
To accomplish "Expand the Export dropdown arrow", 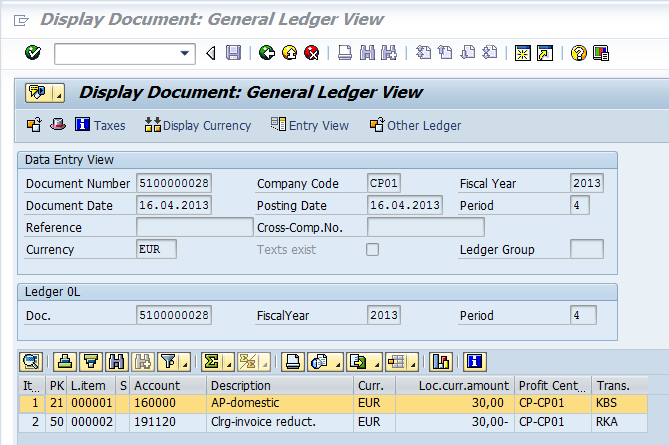I will pos(377,362).
